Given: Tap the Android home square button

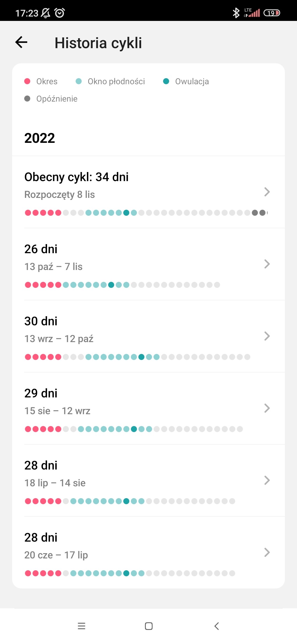Looking at the screenshot, I should (148, 626).
